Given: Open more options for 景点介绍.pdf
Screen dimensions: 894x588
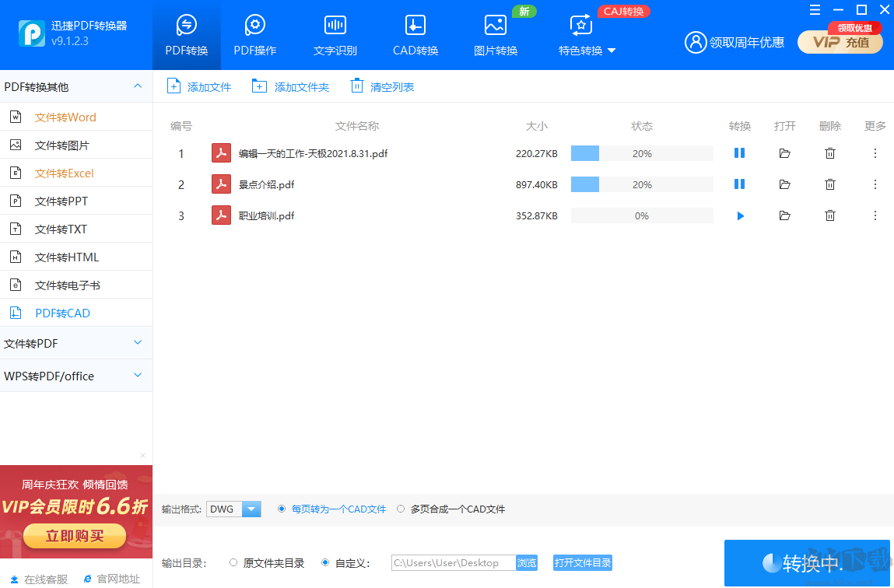Looking at the screenshot, I should click(x=875, y=184).
